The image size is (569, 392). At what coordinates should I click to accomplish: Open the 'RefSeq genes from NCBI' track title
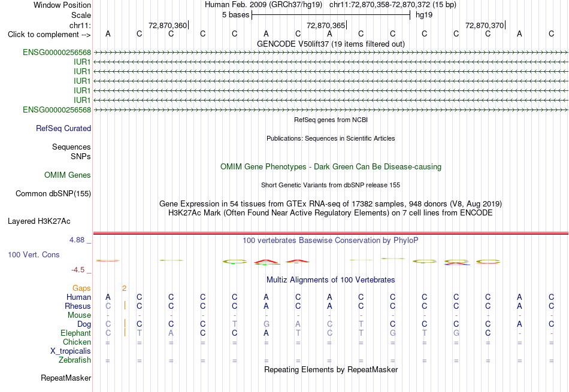click(x=331, y=120)
